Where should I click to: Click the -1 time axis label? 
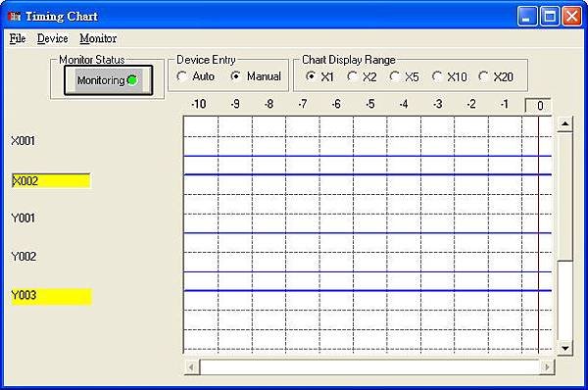point(505,104)
